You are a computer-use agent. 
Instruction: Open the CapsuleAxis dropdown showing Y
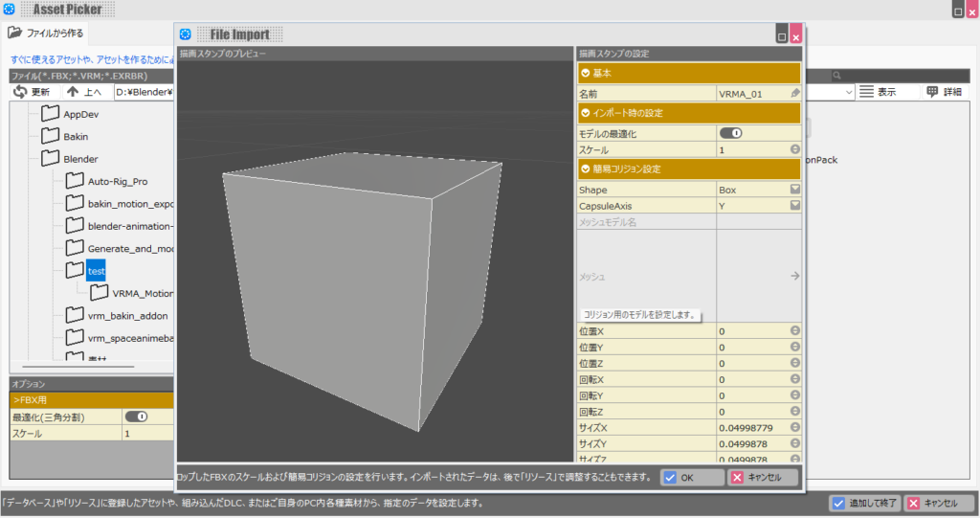[794, 206]
